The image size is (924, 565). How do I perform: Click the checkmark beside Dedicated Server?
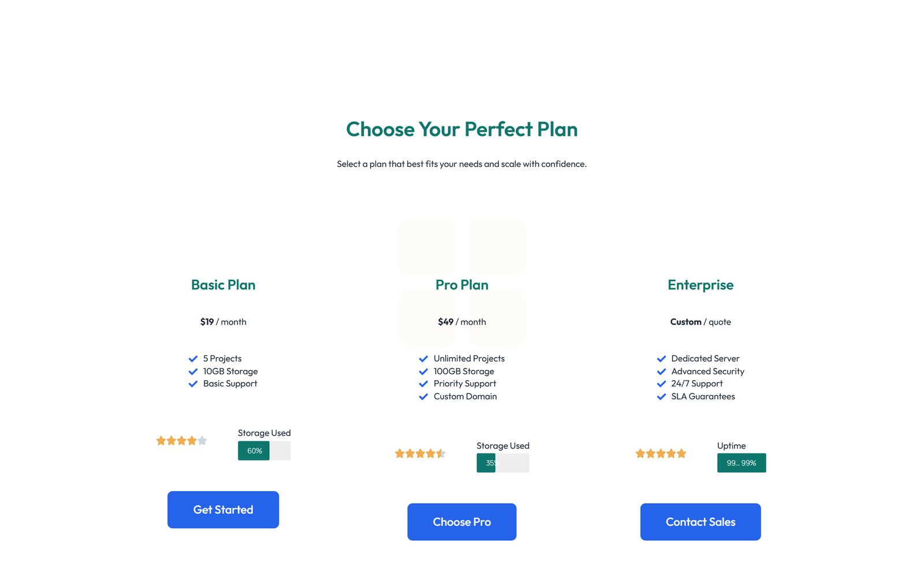pos(661,358)
